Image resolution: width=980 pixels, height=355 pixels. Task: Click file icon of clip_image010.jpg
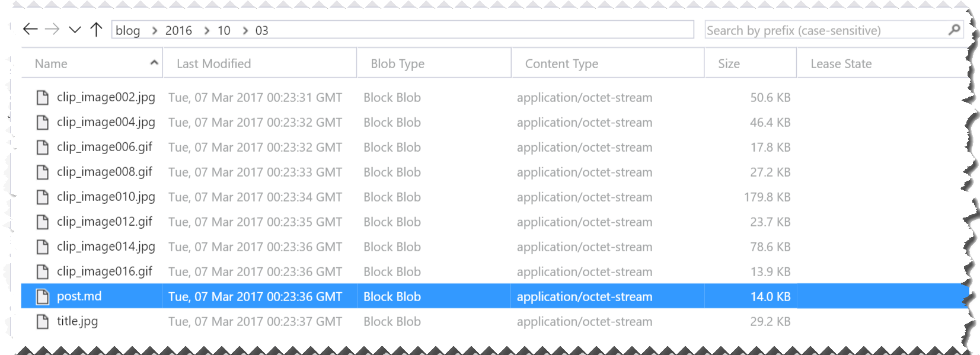43,197
